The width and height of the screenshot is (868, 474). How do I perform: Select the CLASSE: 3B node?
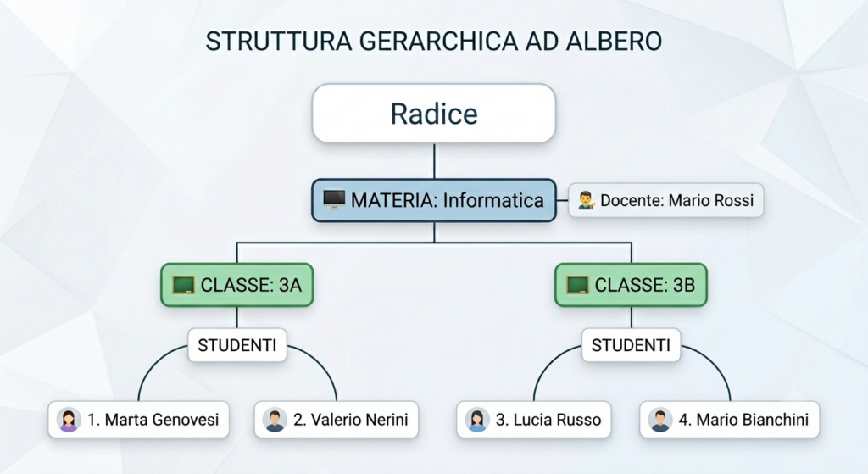[631, 285]
